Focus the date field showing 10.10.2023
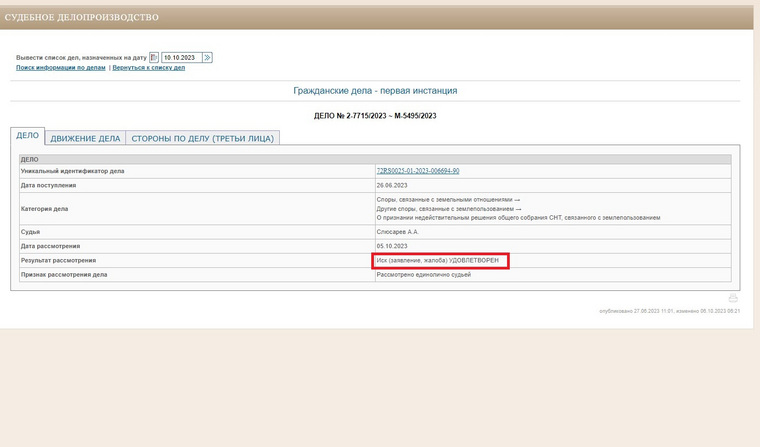This screenshot has width=760, height=447. point(181,58)
